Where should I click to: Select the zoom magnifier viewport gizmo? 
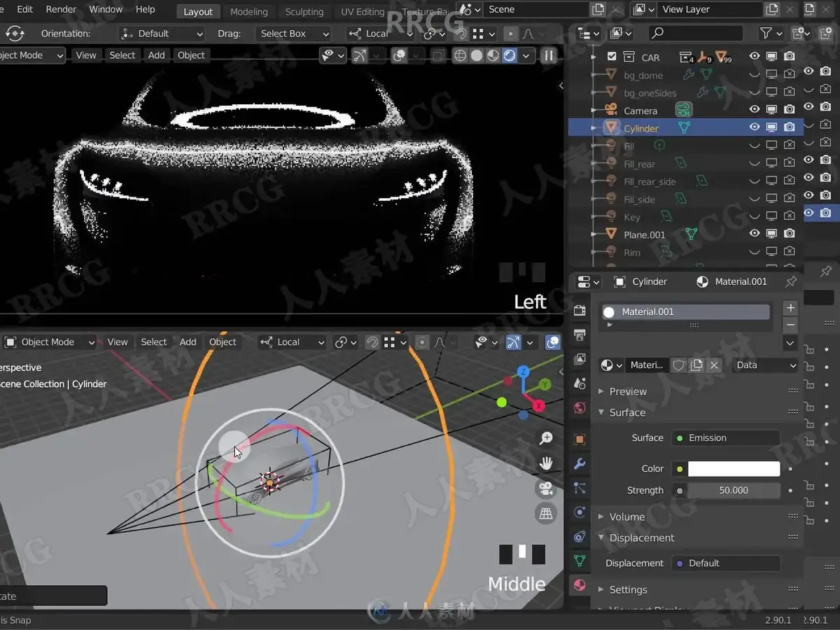point(546,439)
